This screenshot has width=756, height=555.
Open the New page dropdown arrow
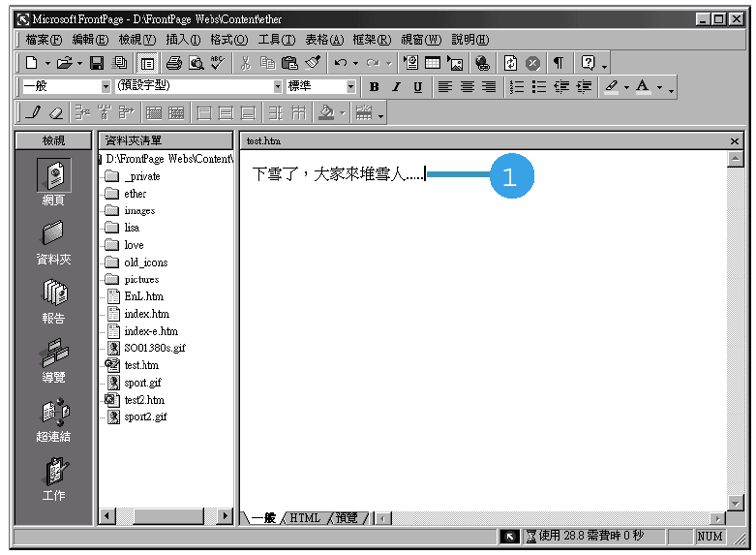click(x=47, y=63)
